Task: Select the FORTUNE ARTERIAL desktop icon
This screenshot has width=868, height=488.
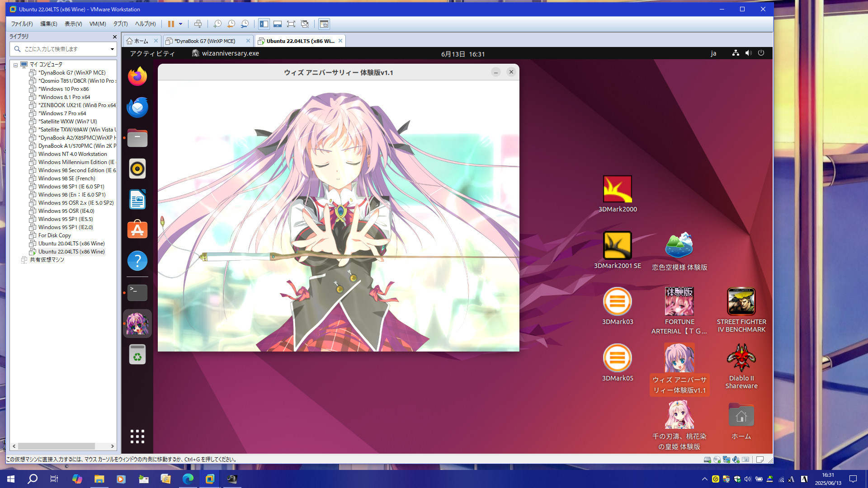Action: (x=679, y=311)
